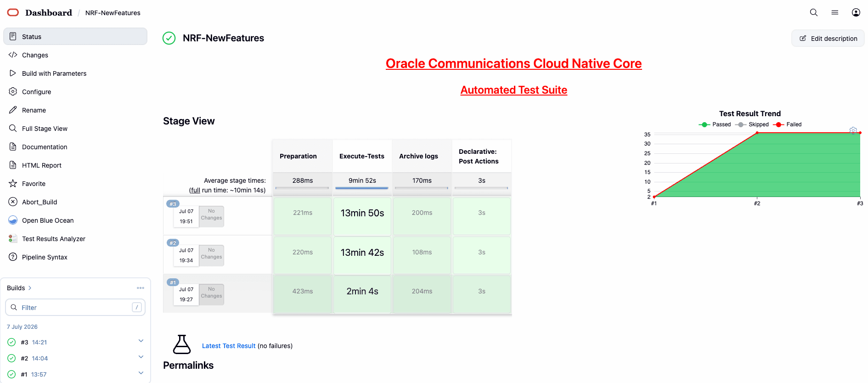
Task: Click the Full Stage View magnifier icon
Action: [x=13, y=128]
